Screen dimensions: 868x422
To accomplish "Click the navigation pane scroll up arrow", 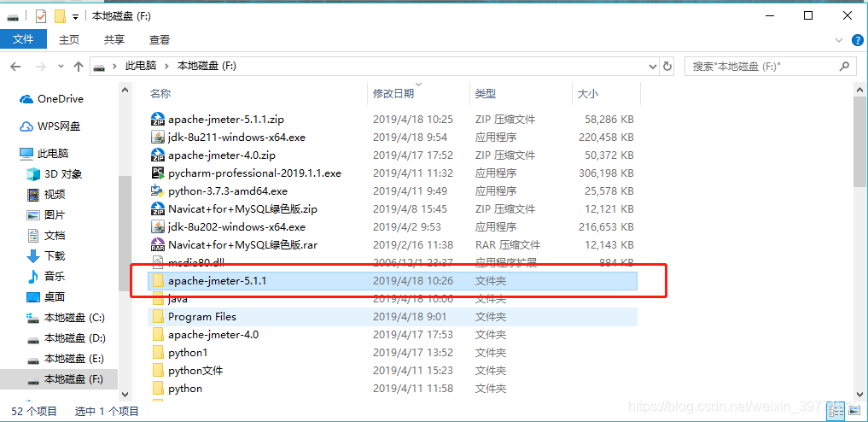I will pyautogui.click(x=125, y=89).
